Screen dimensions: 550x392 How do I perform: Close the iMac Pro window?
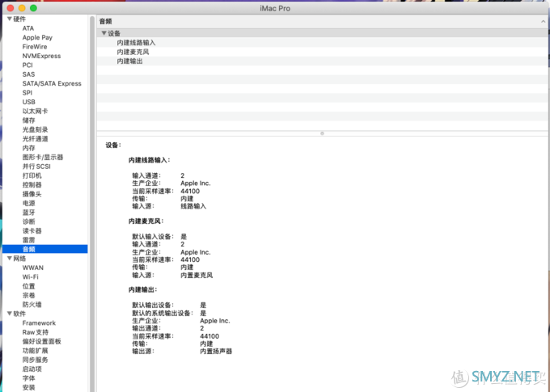[x=11, y=8]
